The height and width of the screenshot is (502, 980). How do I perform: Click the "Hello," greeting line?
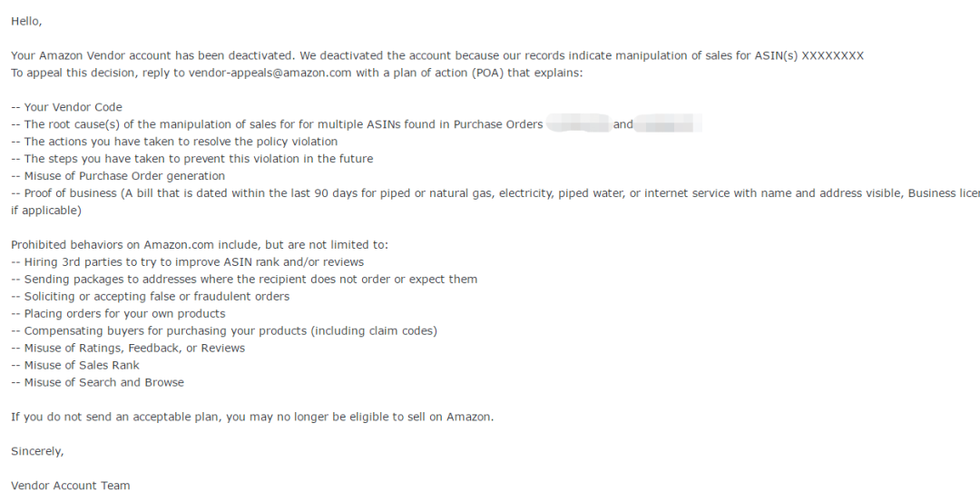pyautogui.click(x=26, y=21)
